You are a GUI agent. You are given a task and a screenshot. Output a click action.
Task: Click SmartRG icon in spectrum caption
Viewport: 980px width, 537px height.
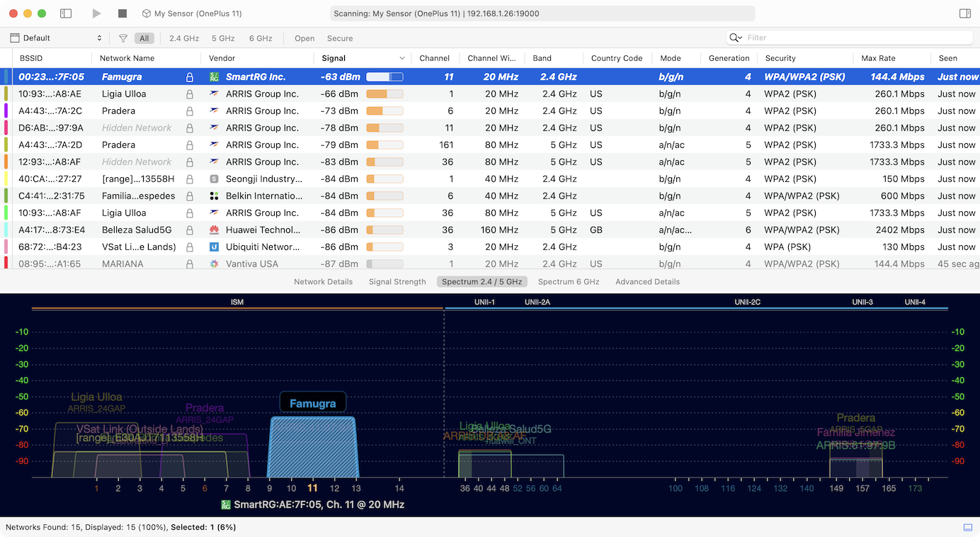(x=226, y=505)
